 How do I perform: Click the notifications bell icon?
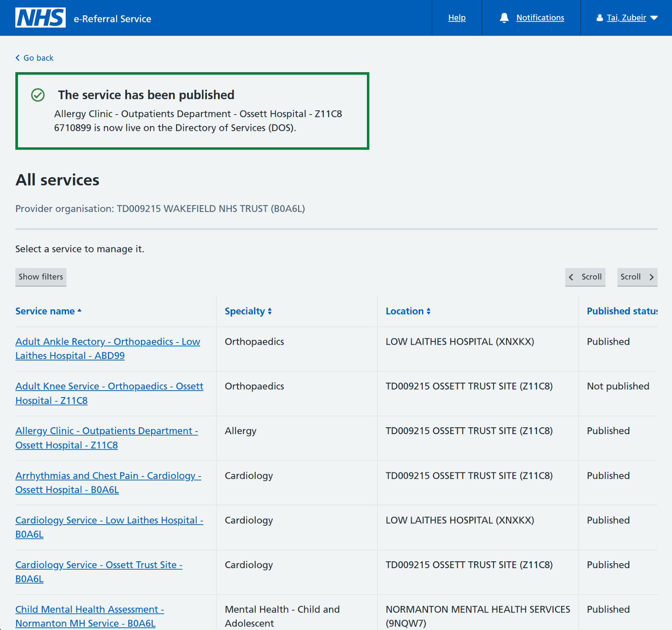504,18
